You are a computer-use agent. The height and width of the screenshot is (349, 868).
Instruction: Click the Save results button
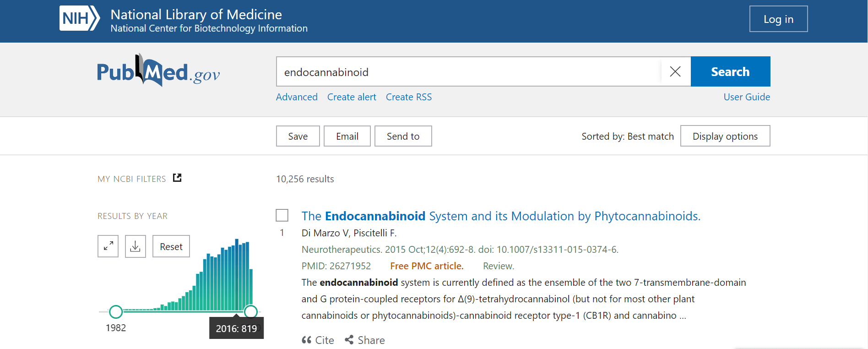298,136
